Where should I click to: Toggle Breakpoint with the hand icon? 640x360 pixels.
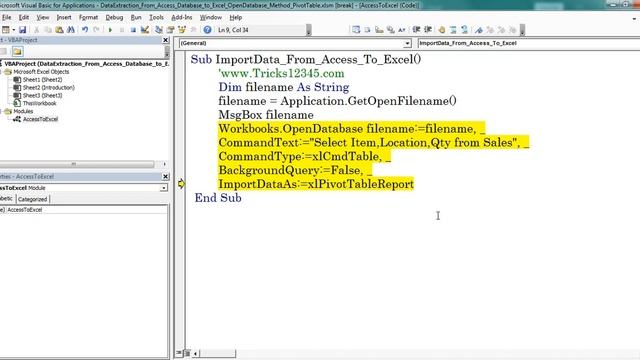pyautogui.click(x=442, y=30)
